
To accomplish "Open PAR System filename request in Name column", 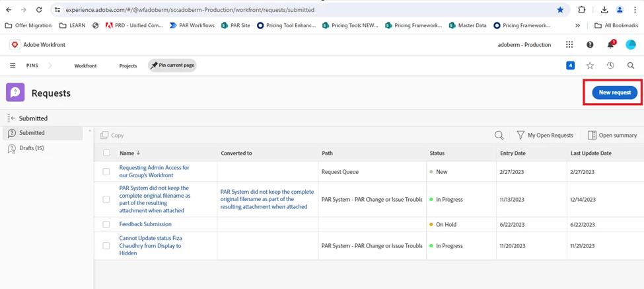I will point(155,199).
